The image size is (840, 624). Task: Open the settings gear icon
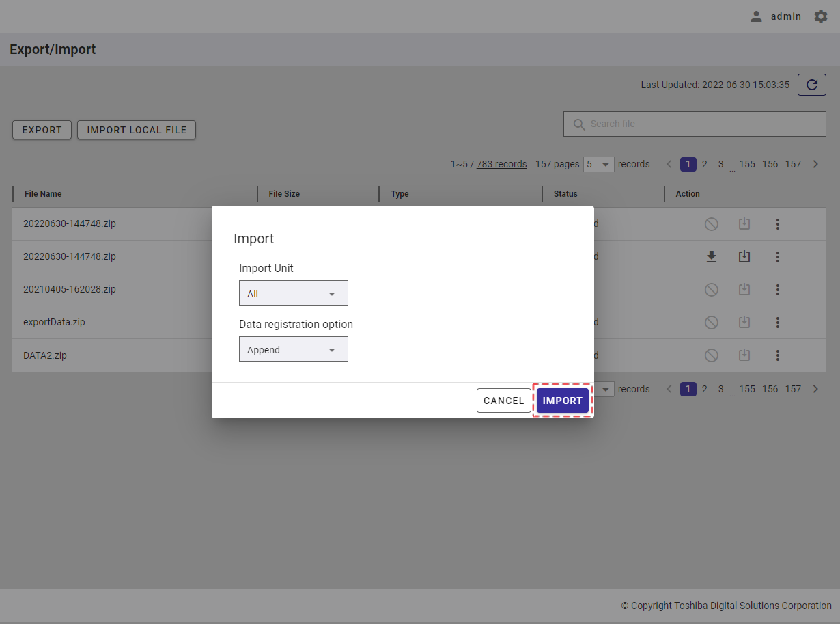[820, 16]
